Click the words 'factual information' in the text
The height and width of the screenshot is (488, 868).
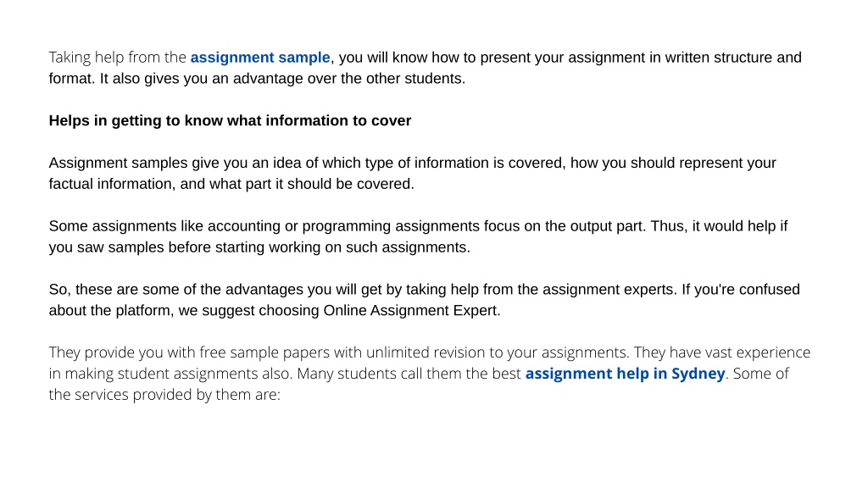click(110, 184)
